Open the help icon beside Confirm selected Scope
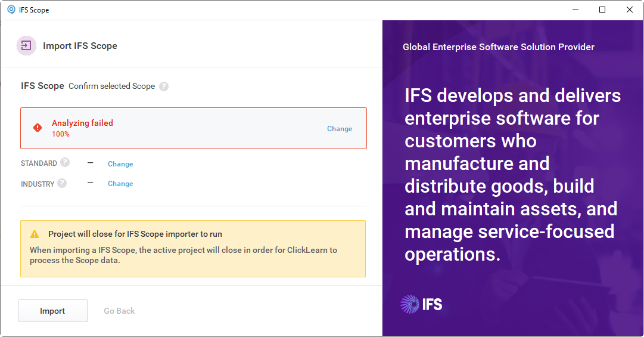This screenshot has width=644, height=337. click(164, 86)
